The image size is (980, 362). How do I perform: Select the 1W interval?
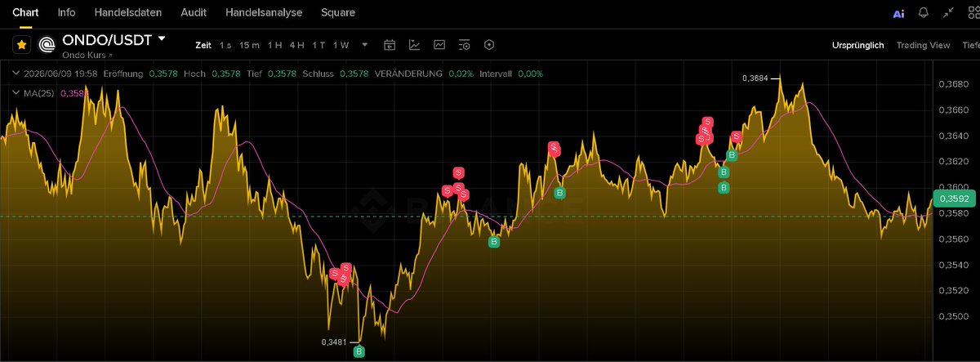[341, 45]
